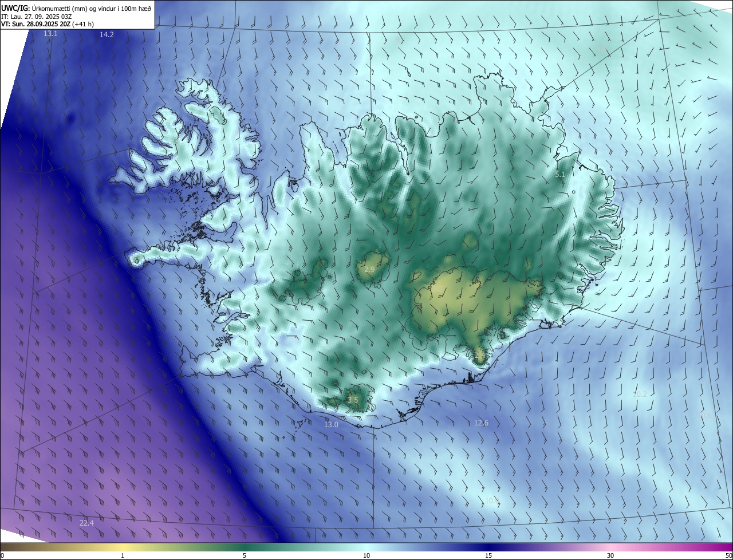Click the 10 tick on the color scale

tap(366, 556)
